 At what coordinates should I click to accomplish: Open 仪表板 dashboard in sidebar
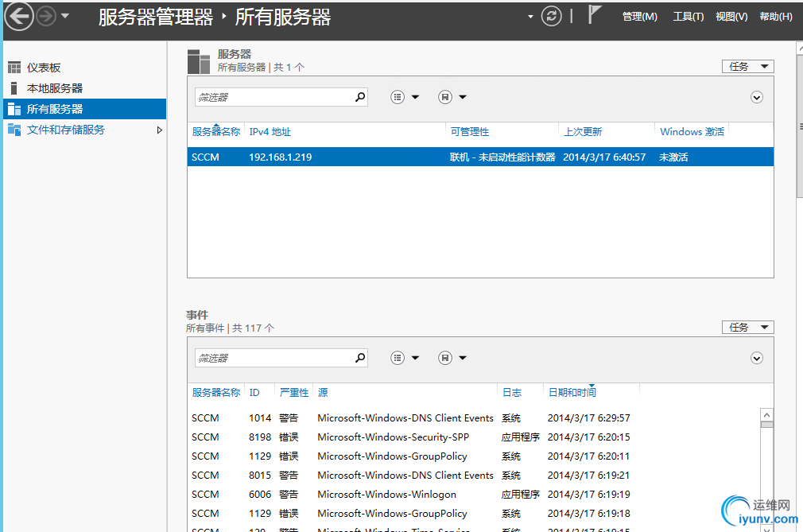(44, 68)
